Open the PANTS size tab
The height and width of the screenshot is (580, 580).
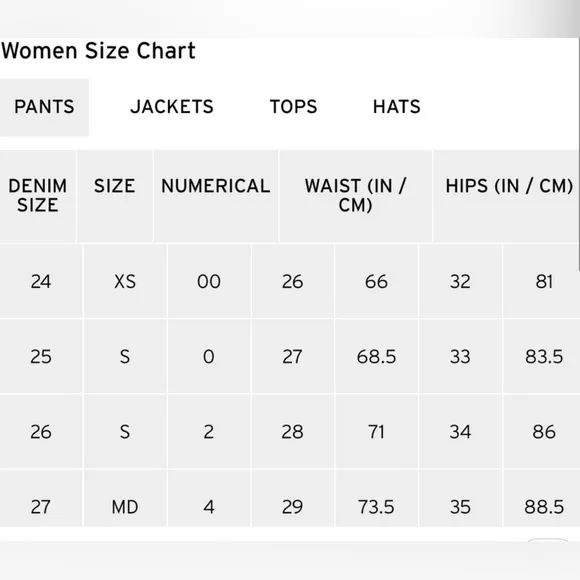click(44, 107)
